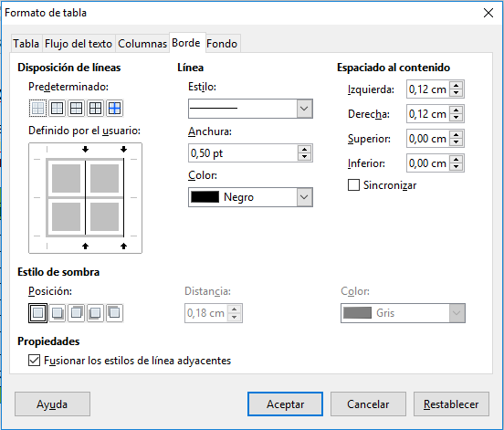The width and height of the screenshot is (504, 430).
Task: Click the Cancelar button
Action: (x=368, y=404)
